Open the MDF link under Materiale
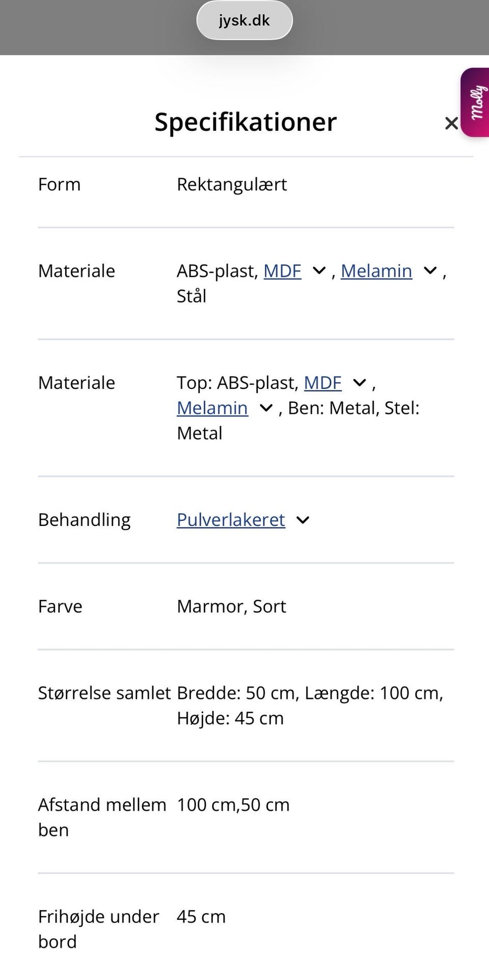The width and height of the screenshot is (489, 980). tap(282, 271)
